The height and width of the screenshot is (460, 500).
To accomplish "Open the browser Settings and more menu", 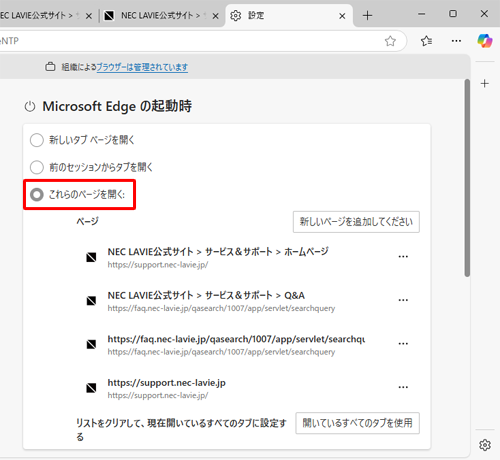I will (x=456, y=41).
